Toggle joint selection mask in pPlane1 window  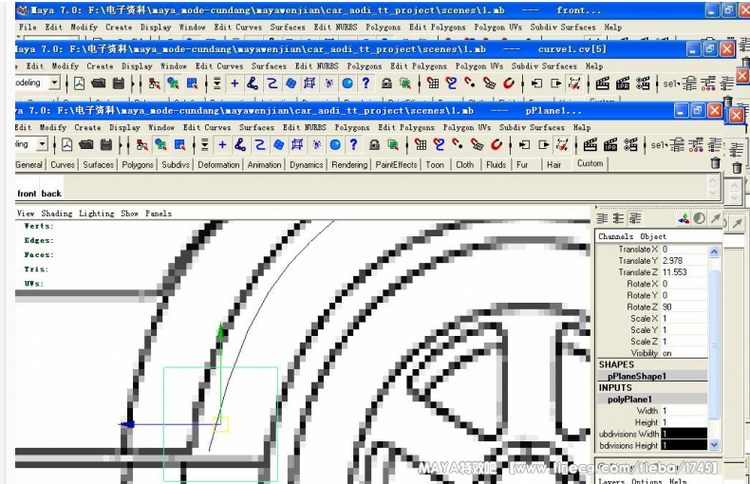point(241,144)
